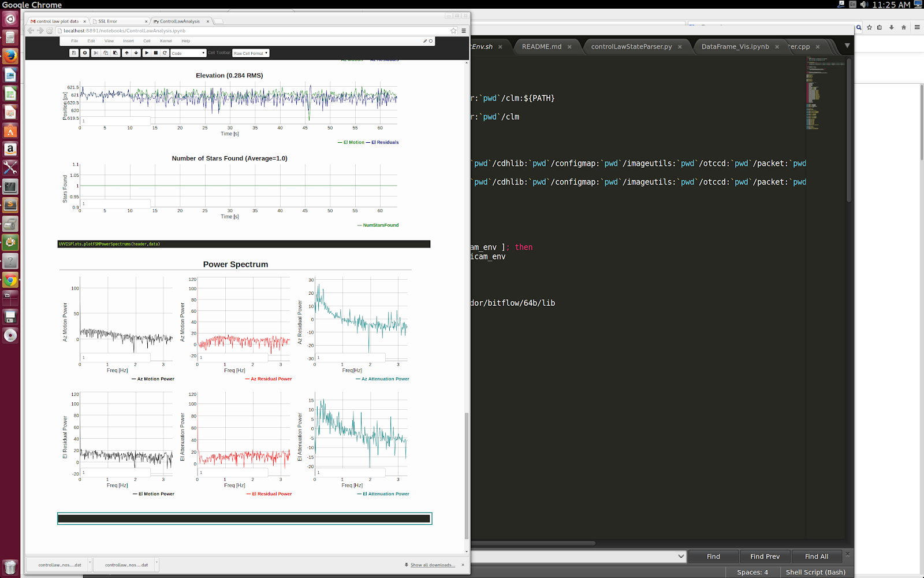Switch to the control law plot data tab
924x578 pixels.
pyautogui.click(x=57, y=21)
